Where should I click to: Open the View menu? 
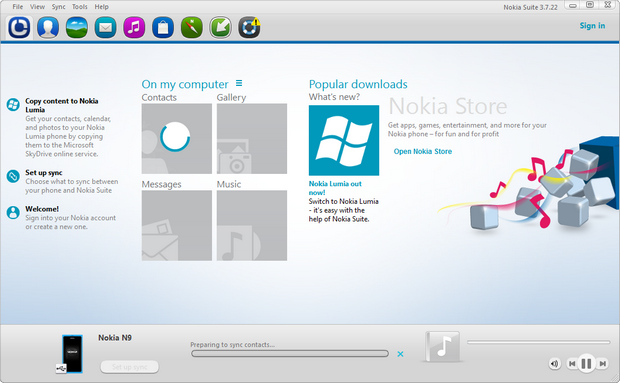(x=38, y=7)
